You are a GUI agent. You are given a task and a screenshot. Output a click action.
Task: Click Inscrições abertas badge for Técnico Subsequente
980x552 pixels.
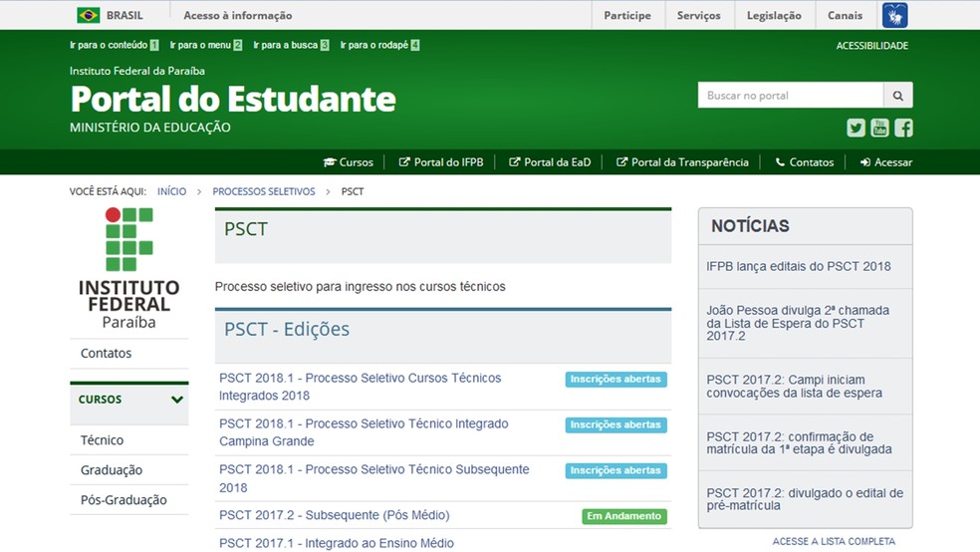[615, 470]
